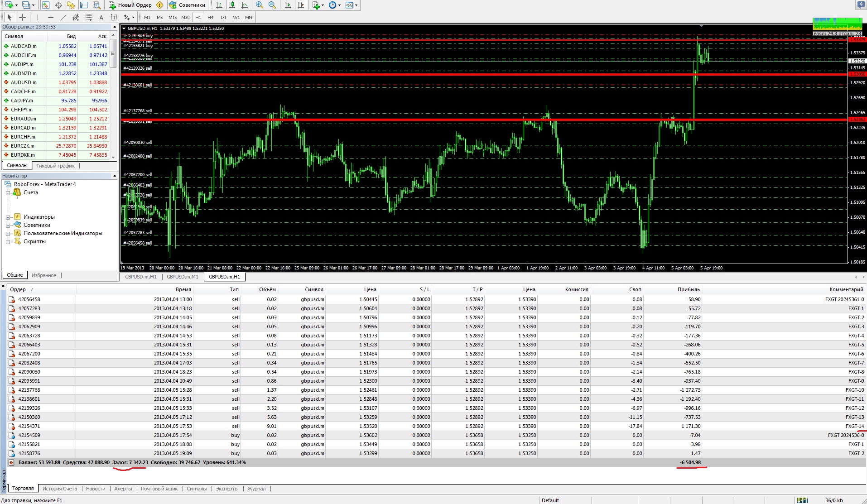Open the Indicators list icon
867x504 pixels.
pyautogui.click(x=316, y=5)
